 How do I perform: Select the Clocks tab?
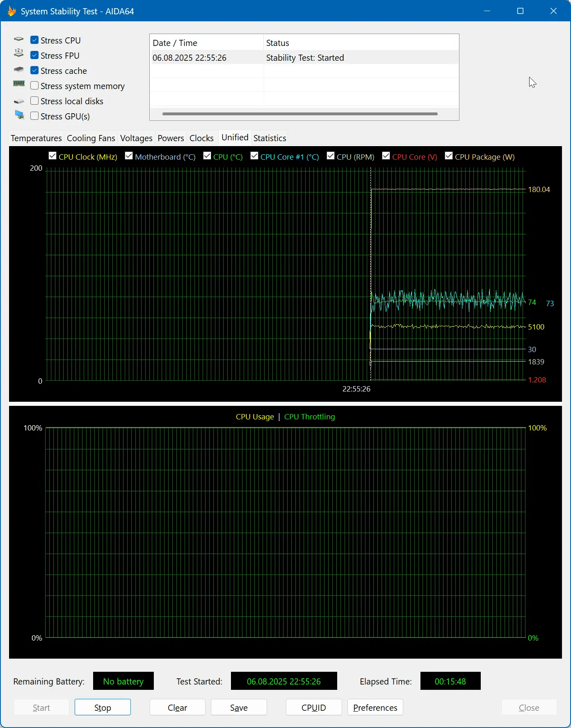201,138
